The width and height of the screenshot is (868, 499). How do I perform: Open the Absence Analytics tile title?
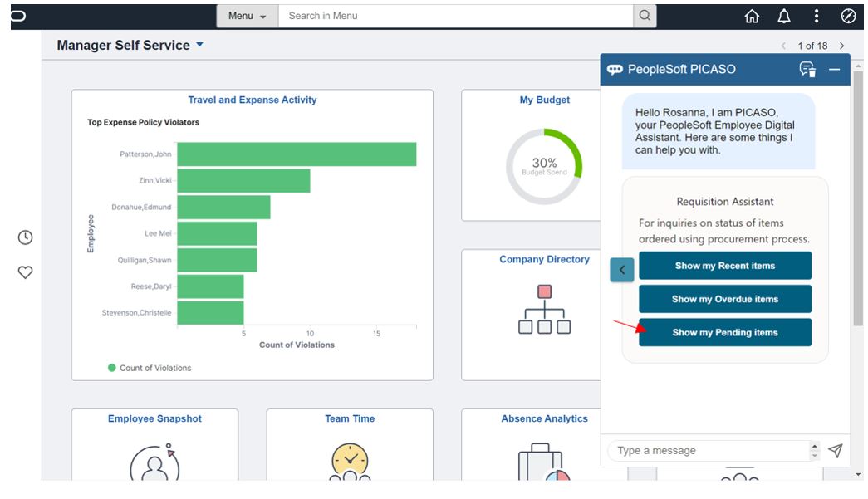(545, 418)
